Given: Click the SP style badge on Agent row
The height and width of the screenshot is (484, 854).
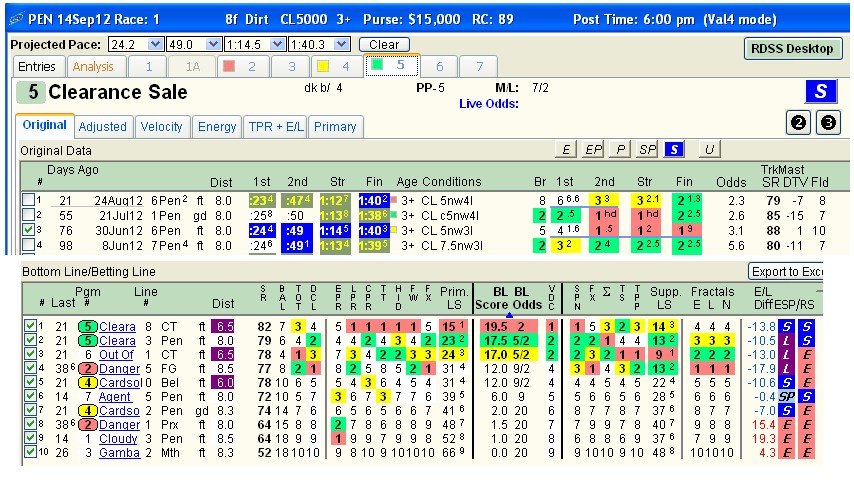Looking at the screenshot, I should 786,397.
